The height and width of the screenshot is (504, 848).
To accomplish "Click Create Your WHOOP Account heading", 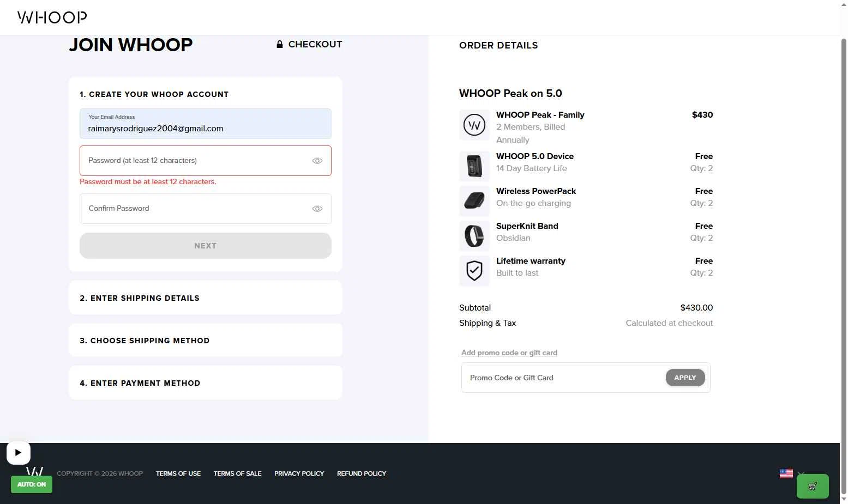I will [x=154, y=94].
